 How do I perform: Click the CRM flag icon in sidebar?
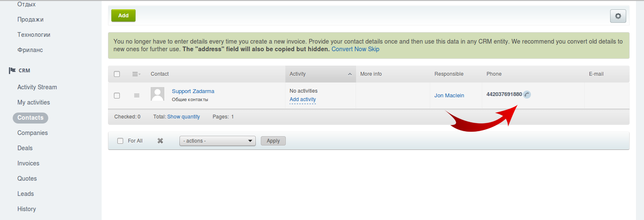12,70
